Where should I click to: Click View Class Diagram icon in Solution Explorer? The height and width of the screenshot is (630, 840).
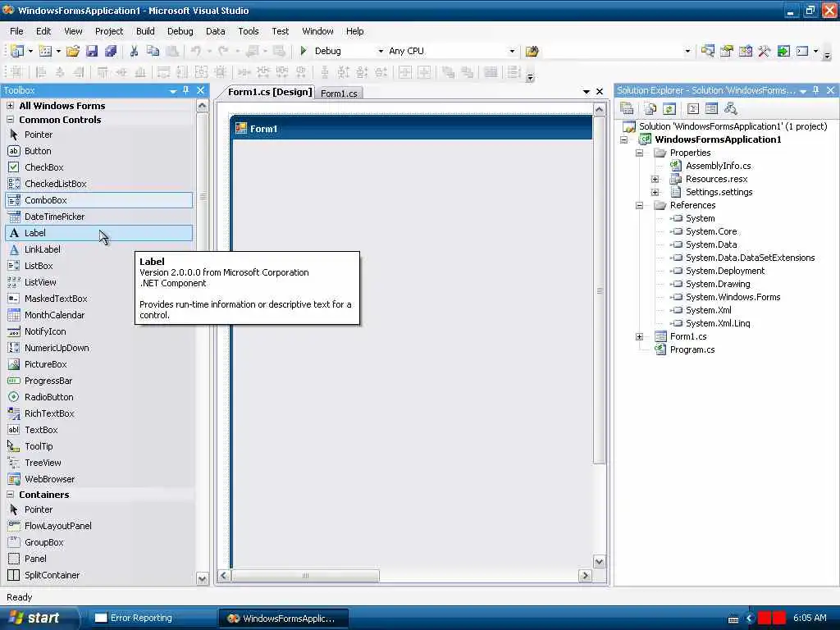pyautogui.click(x=731, y=109)
